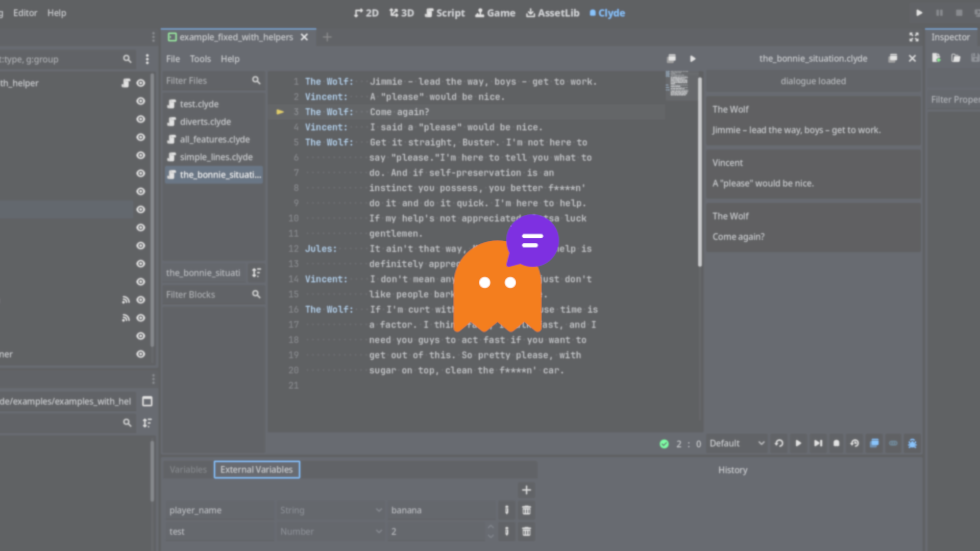Click the slider icon in player_name row
980x551 pixels.
(x=507, y=510)
